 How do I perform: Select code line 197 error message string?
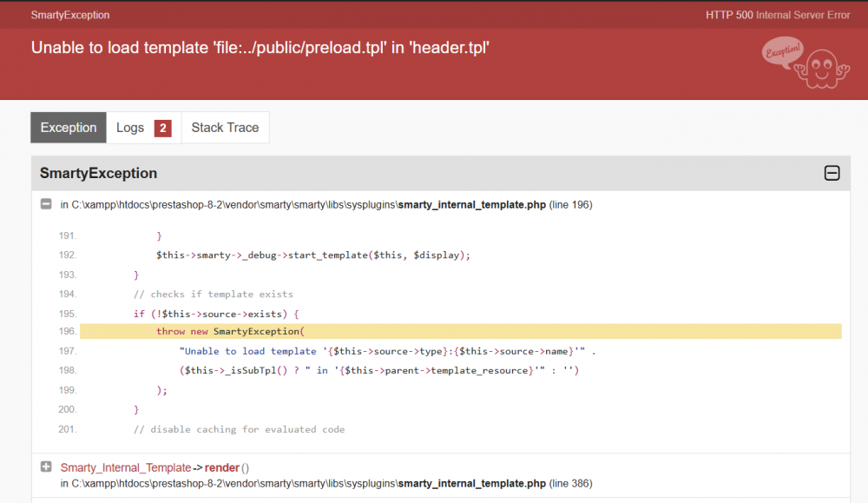[387, 351]
